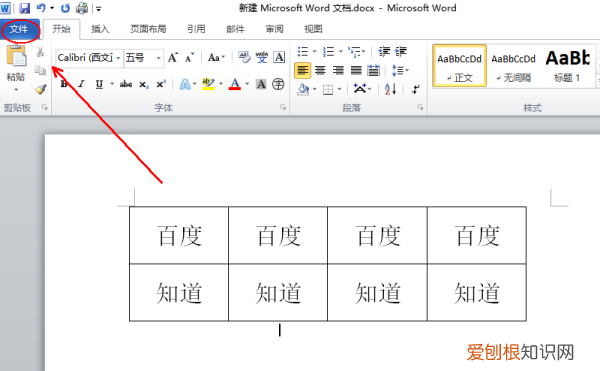Apply the 正文 style
Image resolution: width=600 pixels, height=371 pixels.
460,66
